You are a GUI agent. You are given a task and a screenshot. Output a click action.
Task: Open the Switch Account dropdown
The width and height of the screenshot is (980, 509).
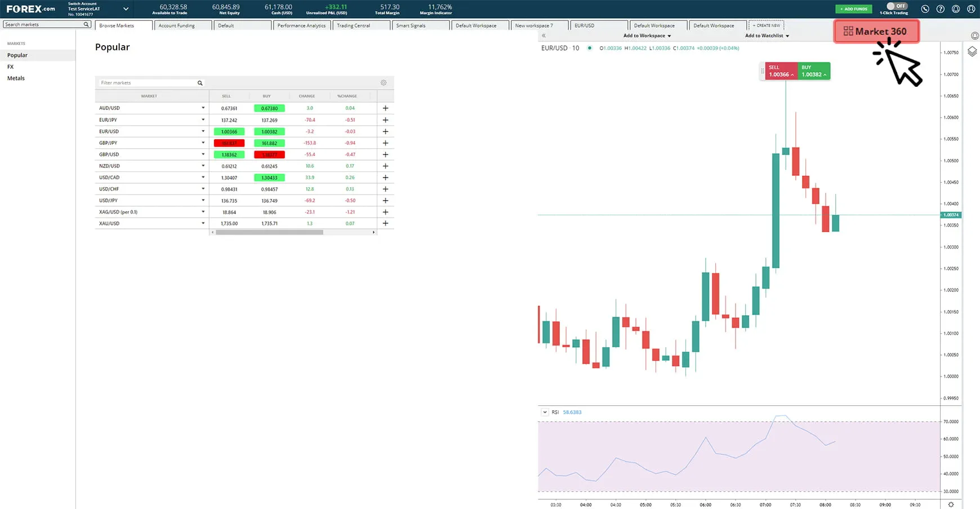click(x=125, y=8)
